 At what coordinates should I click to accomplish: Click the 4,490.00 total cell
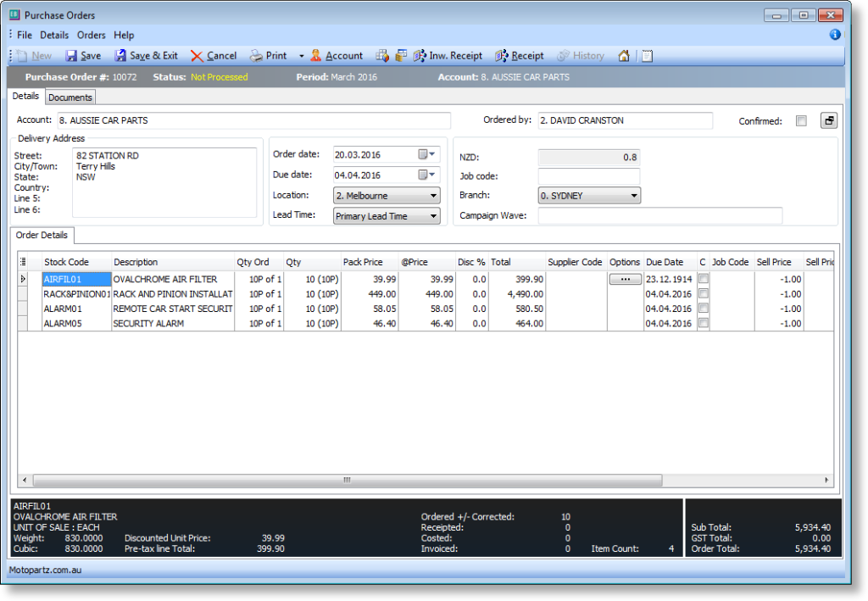517,294
